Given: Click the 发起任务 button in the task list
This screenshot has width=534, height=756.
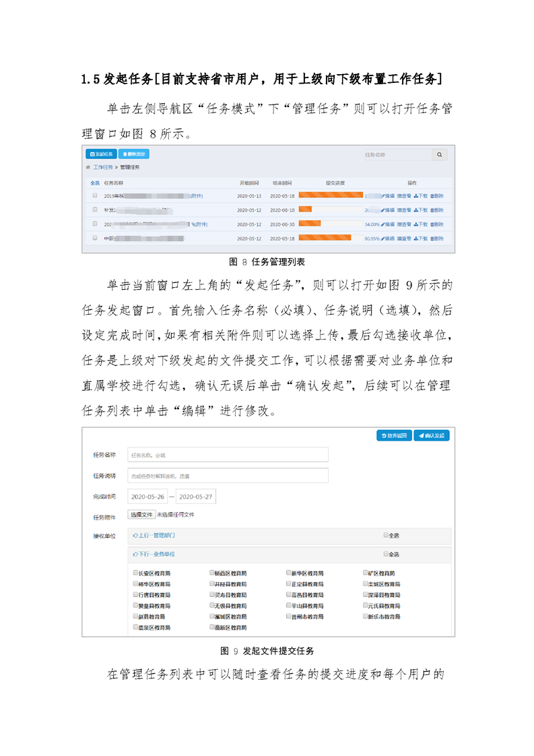Looking at the screenshot, I should pyautogui.click(x=101, y=154).
